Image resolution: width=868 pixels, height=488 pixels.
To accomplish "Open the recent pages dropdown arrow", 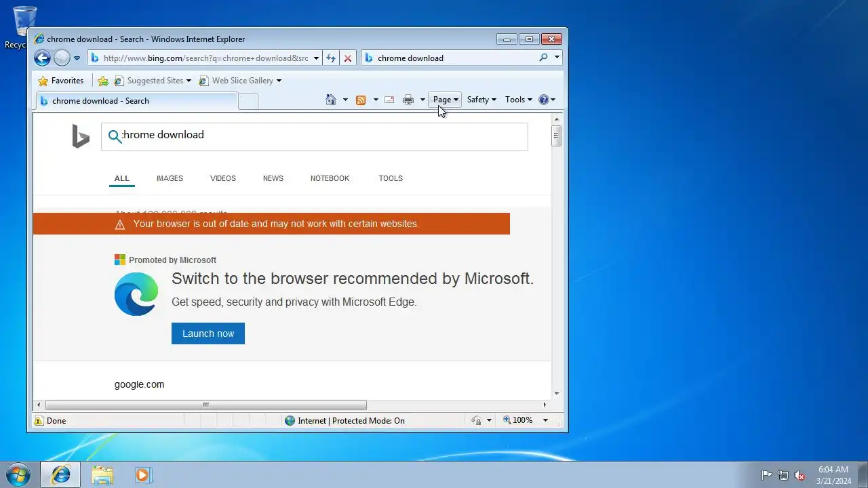I will (x=77, y=58).
